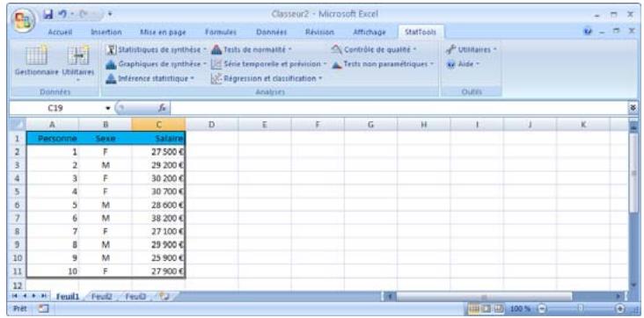Open the Feuil3 sheet tab
The width and height of the screenshot is (644, 318).
pyautogui.click(x=135, y=296)
